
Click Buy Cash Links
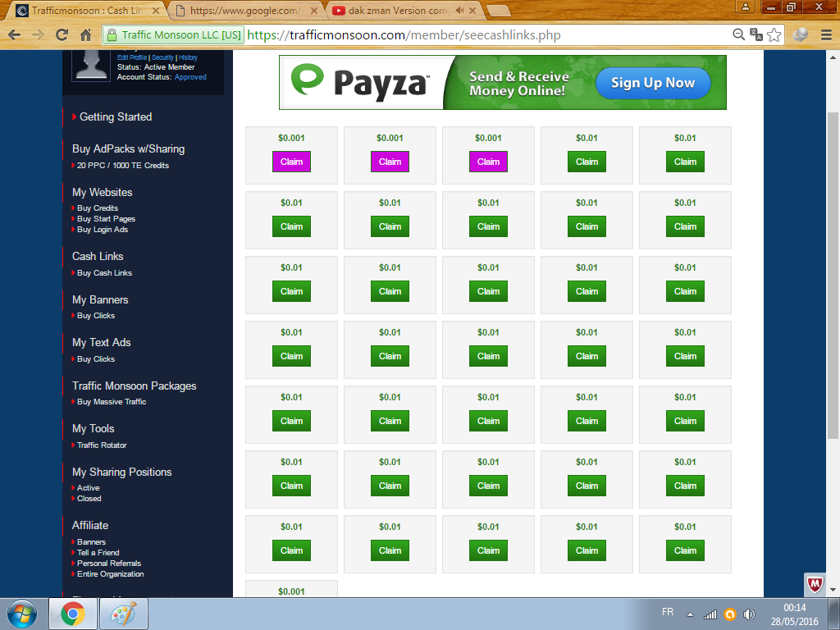coord(104,272)
